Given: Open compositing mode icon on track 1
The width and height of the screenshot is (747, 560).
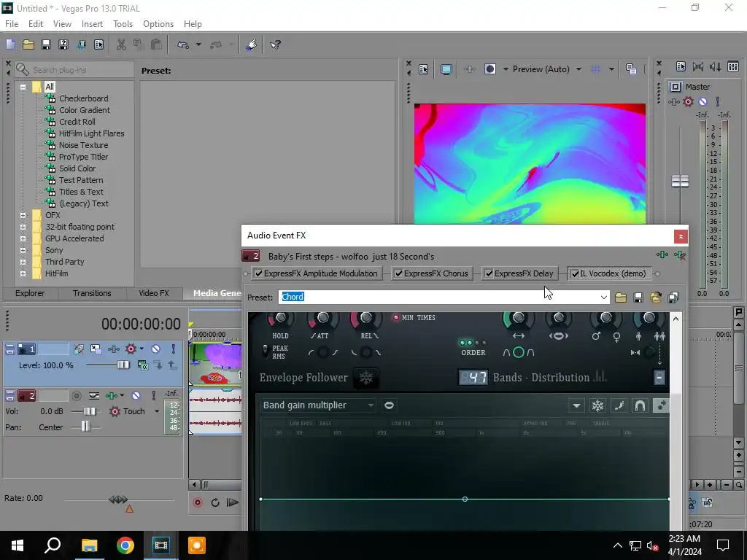Looking at the screenshot, I should click(143, 365).
